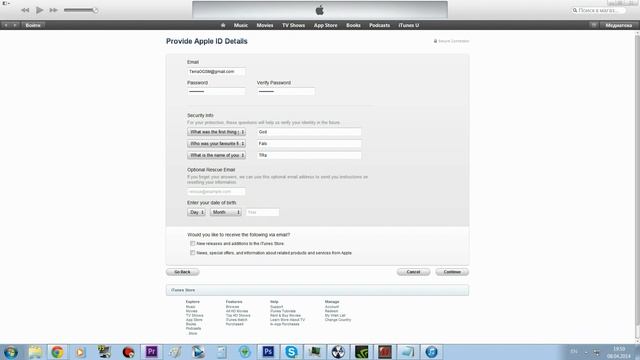Click the Email input field

tap(216, 71)
